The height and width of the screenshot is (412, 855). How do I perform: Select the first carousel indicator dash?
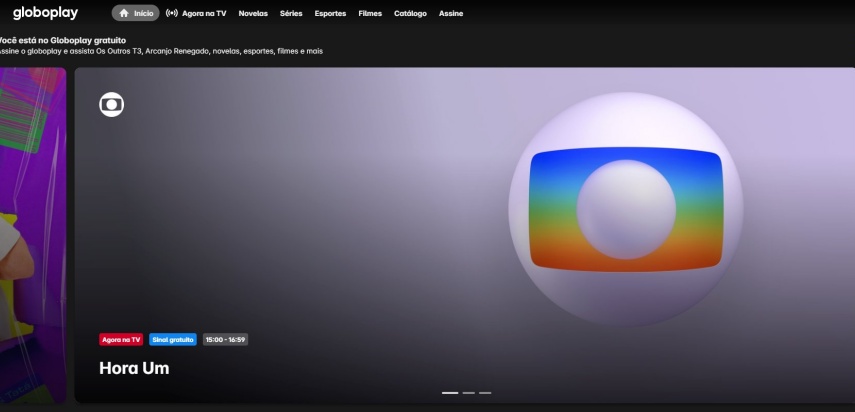pyautogui.click(x=450, y=392)
